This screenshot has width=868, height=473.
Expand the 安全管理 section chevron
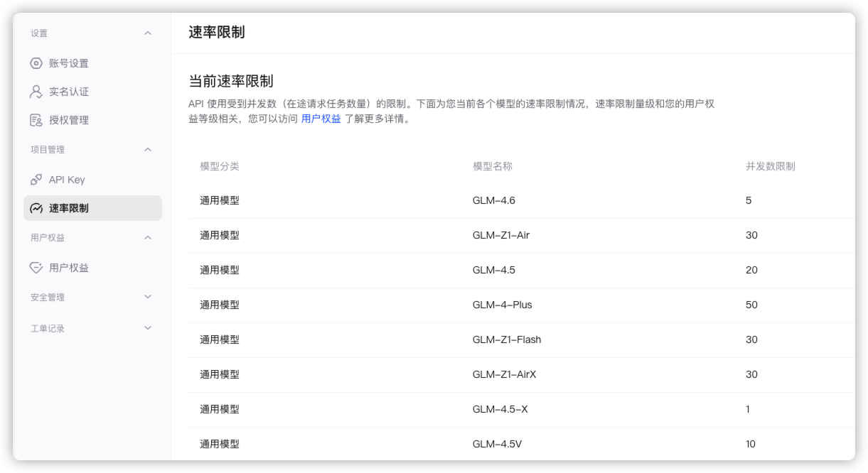coord(148,298)
